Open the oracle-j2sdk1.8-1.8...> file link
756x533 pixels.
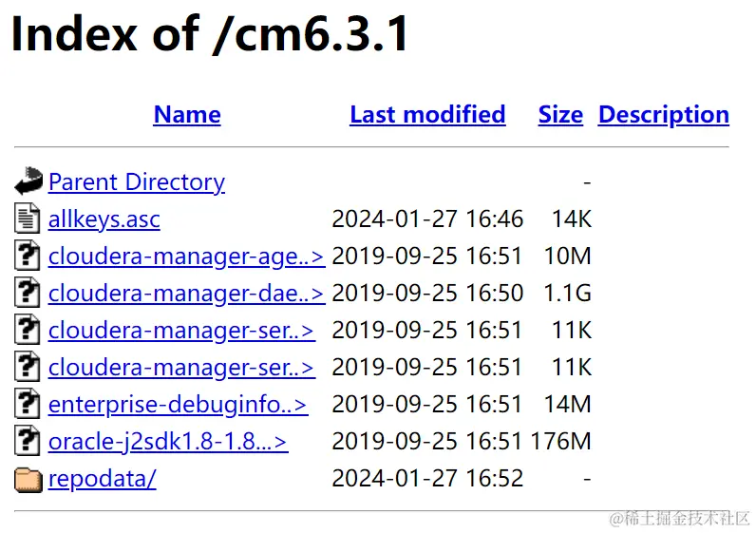pos(168,443)
